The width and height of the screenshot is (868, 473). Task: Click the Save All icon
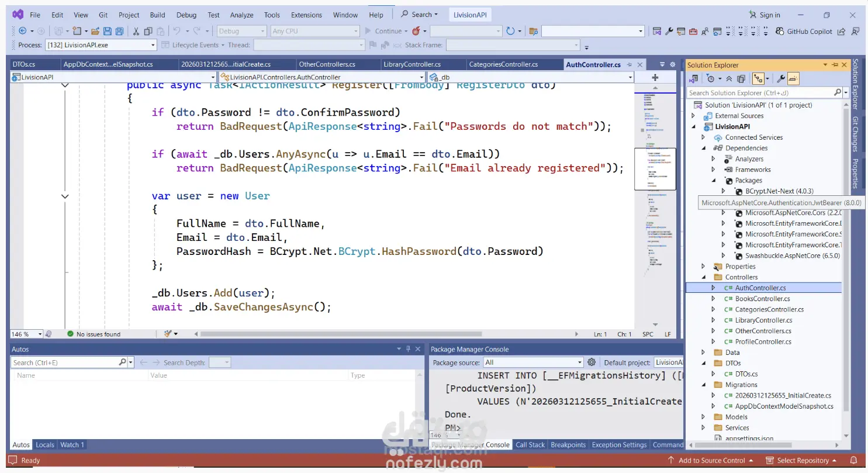click(119, 31)
